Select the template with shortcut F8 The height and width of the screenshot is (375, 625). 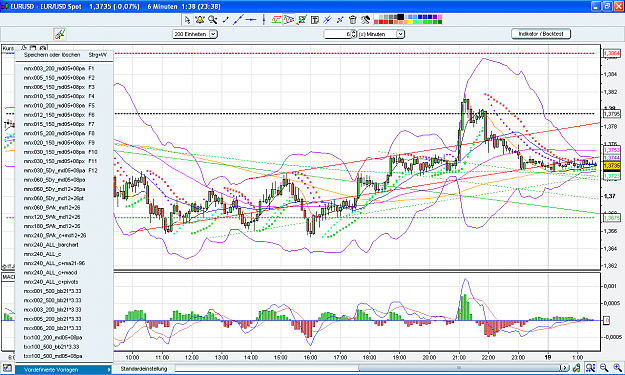pyautogui.click(x=65, y=134)
